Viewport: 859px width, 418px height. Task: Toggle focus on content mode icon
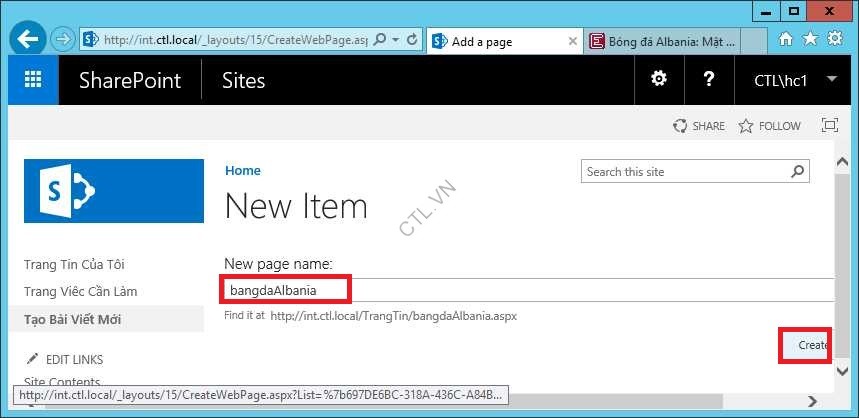[x=829, y=126]
